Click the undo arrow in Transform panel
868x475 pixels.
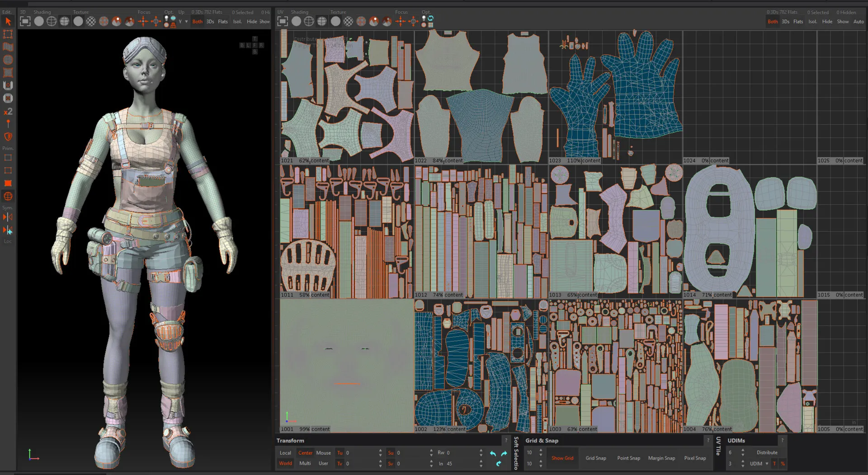click(x=493, y=453)
